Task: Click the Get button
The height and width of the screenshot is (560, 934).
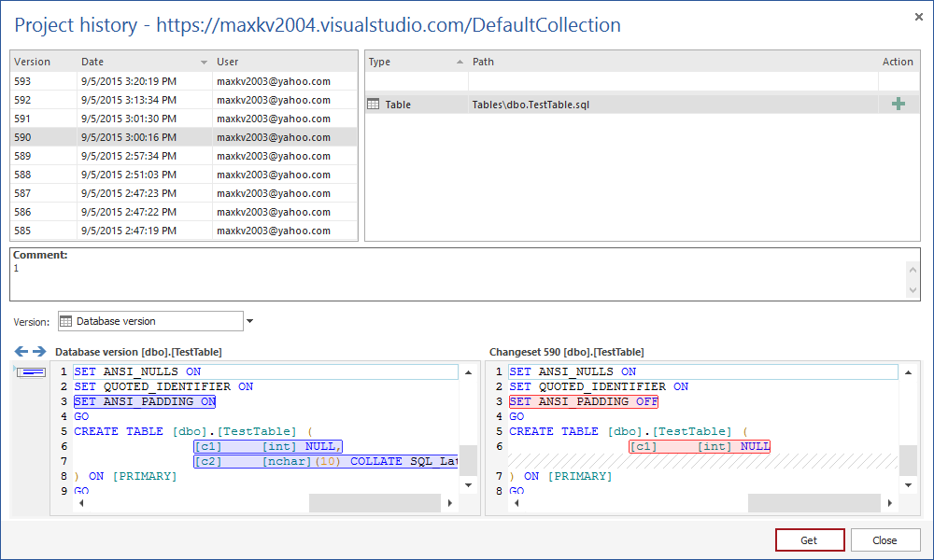Action: coord(809,539)
